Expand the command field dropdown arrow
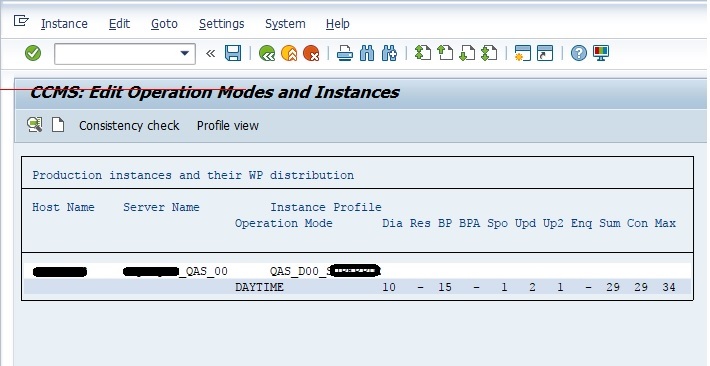 [184, 53]
